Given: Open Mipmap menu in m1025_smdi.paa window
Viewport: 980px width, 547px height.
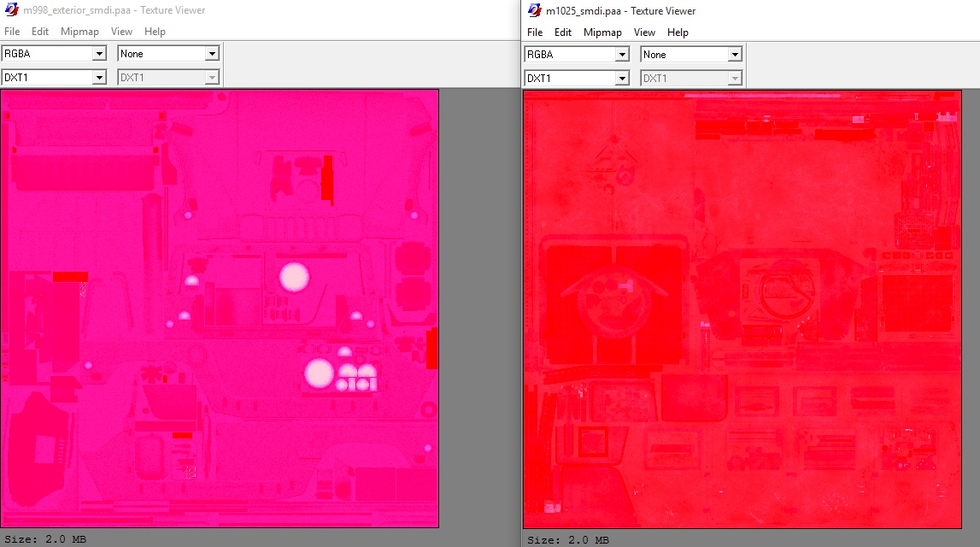Looking at the screenshot, I should tap(602, 32).
